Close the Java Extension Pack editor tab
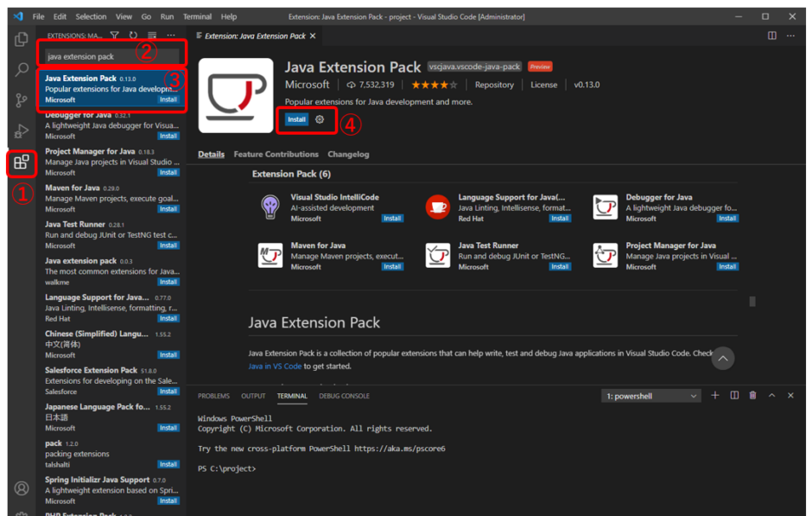Viewport: 812px width, 516px height. [313, 35]
